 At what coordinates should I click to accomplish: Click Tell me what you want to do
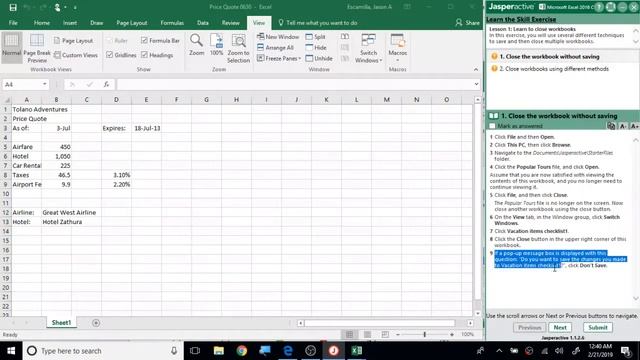point(318,23)
